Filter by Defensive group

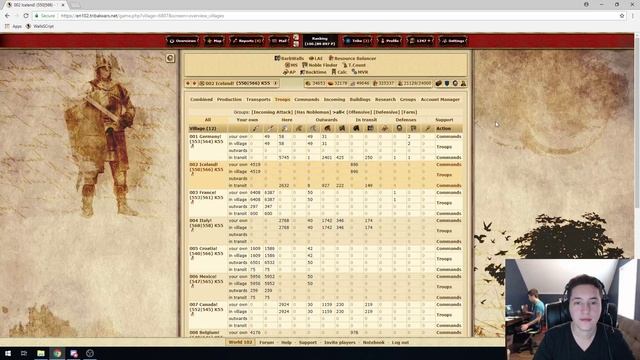pos(386,112)
